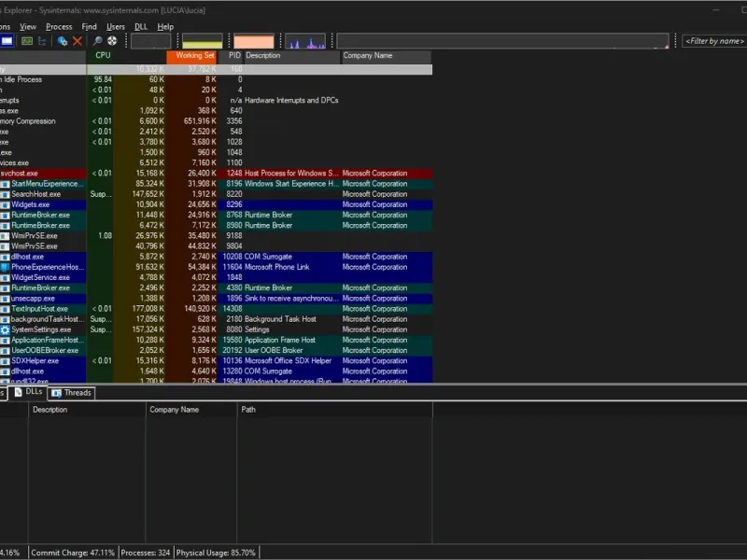Sort by the PID column header

pos(232,56)
